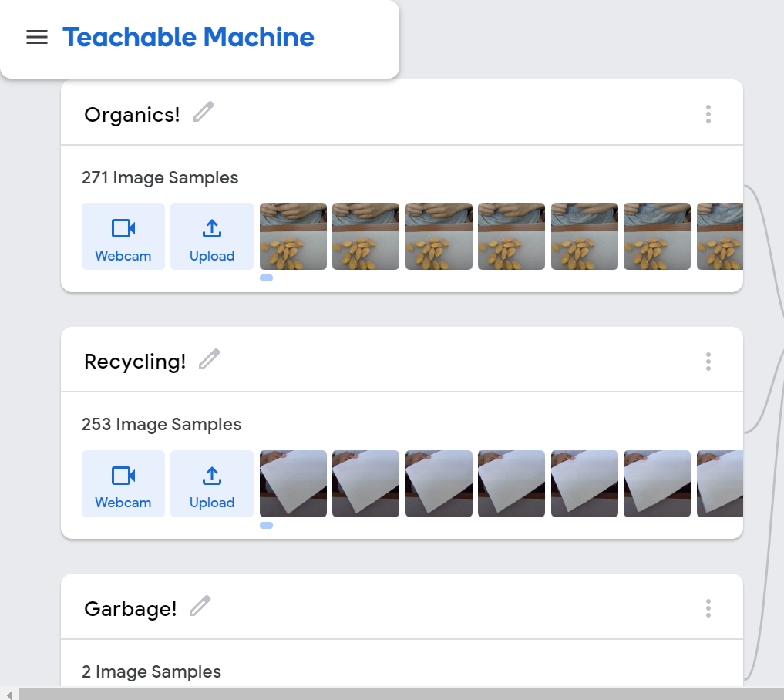Edit the Organics! class name pencil
784x700 pixels.
click(204, 112)
